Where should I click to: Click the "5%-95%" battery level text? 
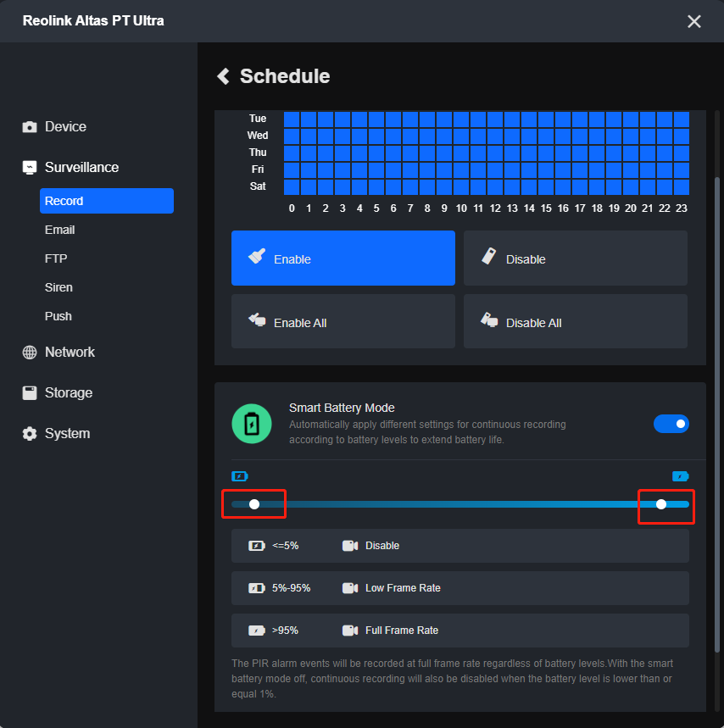[x=291, y=588]
